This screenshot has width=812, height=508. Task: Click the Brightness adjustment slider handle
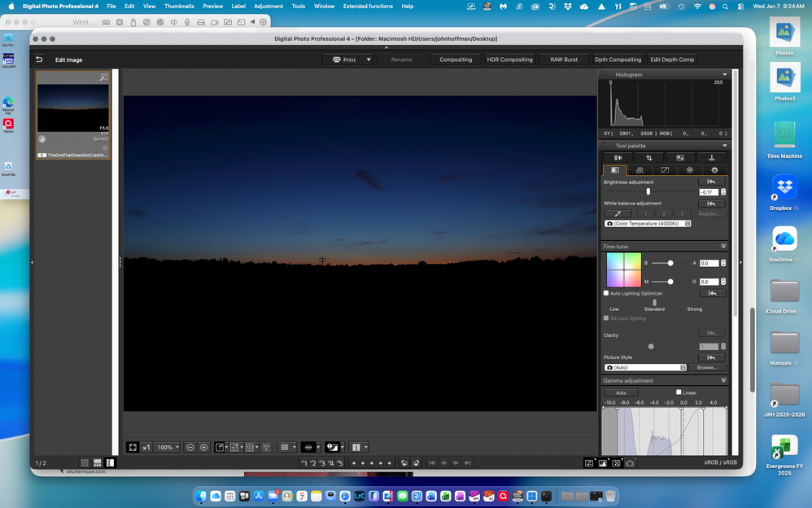[648, 191]
